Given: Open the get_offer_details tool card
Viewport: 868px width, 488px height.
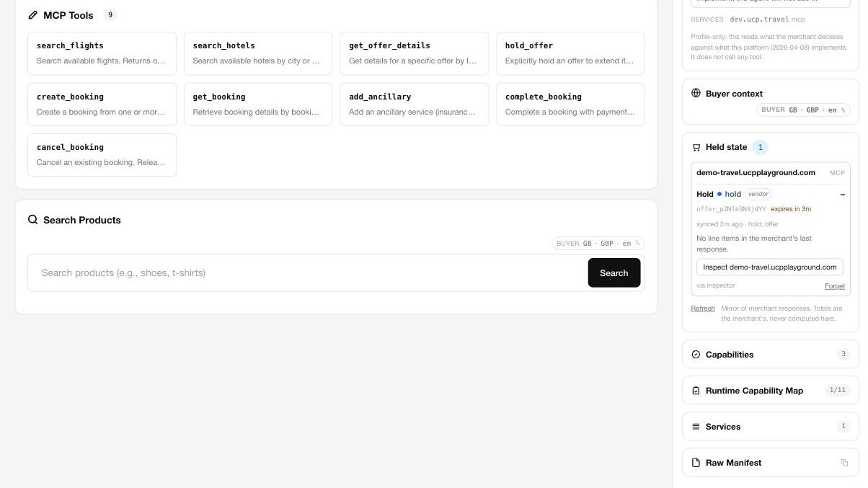Looking at the screenshot, I should [414, 53].
